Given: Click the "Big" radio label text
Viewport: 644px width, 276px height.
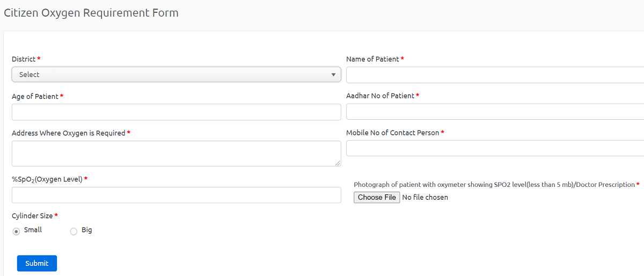Looking at the screenshot, I should coord(87,230).
